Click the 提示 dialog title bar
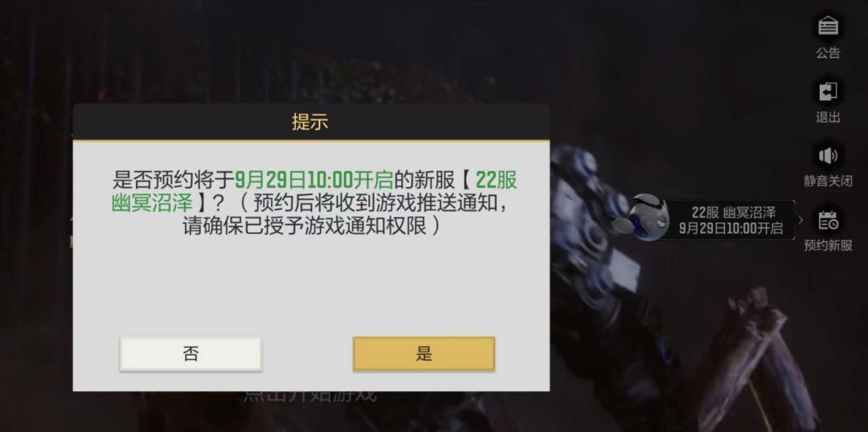 tap(311, 122)
